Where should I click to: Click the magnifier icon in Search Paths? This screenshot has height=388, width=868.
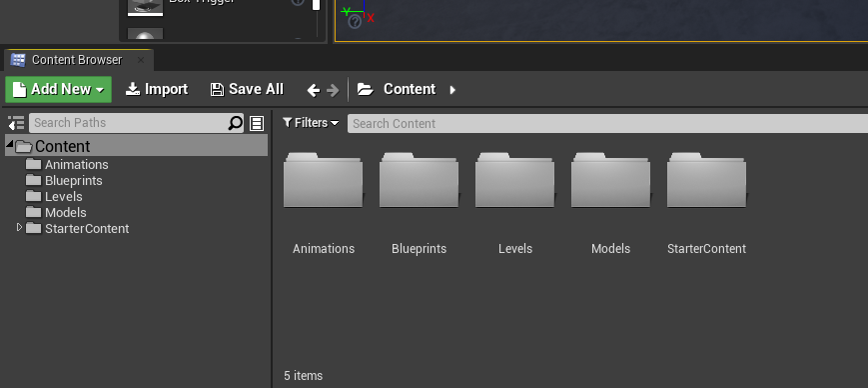pyautogui.click(x=236, y=123)
